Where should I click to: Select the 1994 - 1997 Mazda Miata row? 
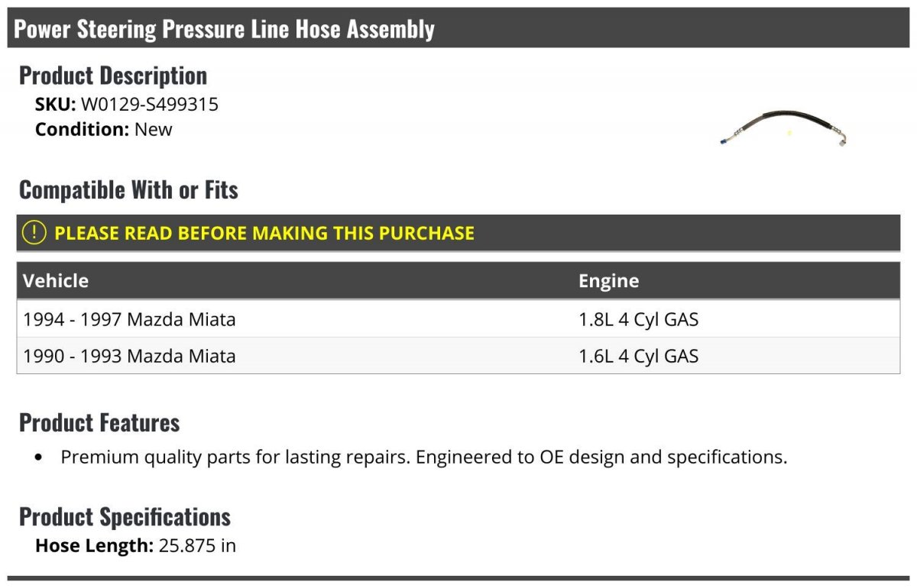(129, 319)
